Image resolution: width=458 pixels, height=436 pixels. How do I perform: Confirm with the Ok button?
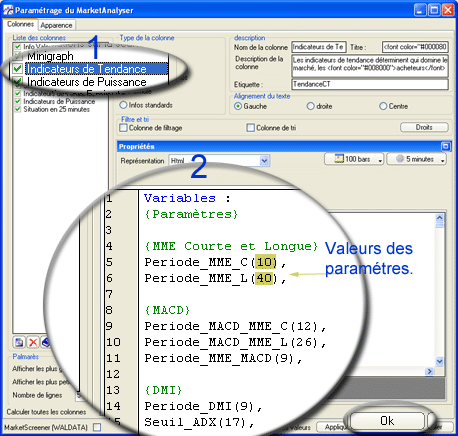387,421
